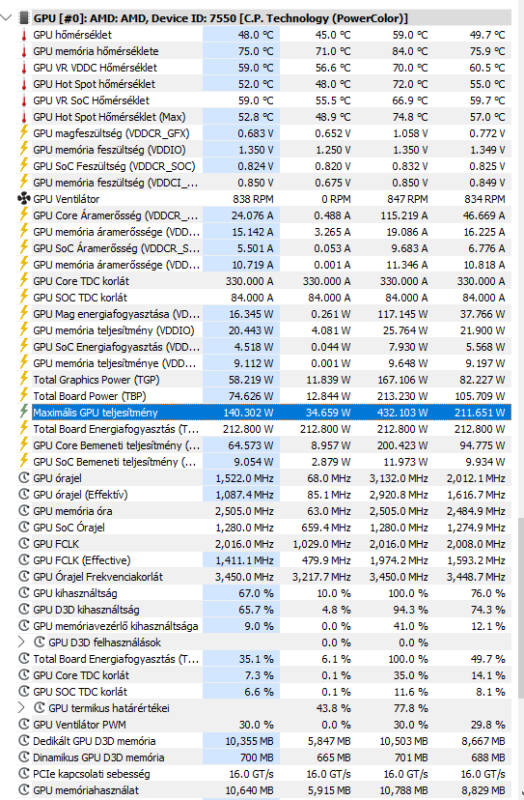
Task: Select the GPU Órajel Frekvenciakorlát row
Action: click(x=264, y=577)
